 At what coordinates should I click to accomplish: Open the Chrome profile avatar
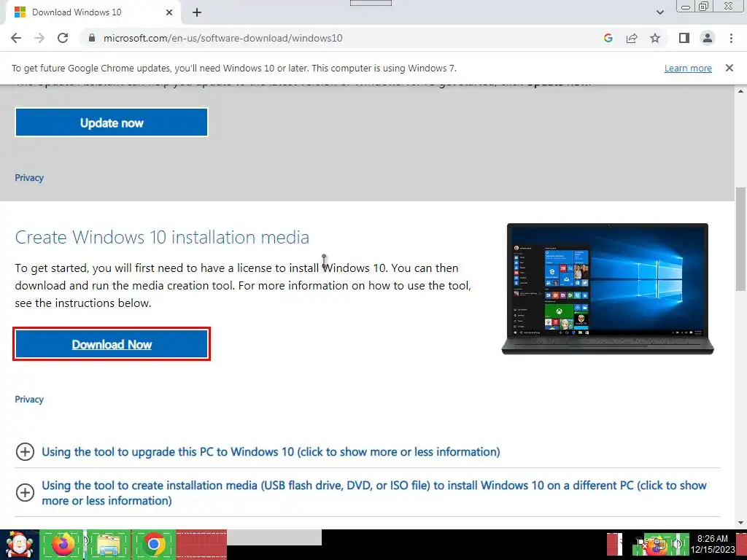coord(708,38)
